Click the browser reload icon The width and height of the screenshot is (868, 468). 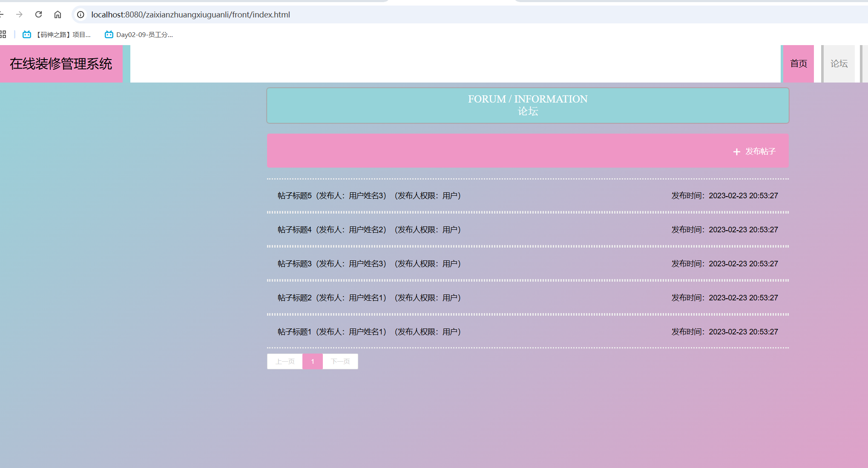38,14
